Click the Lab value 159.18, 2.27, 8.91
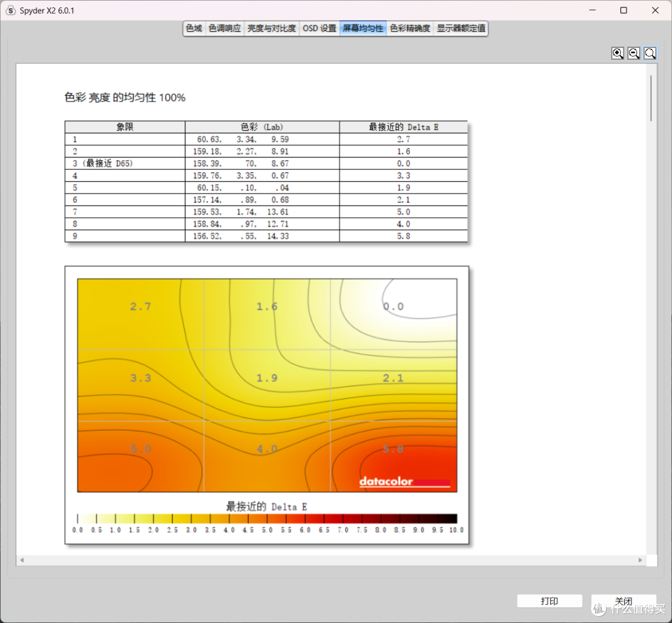Viewport: 672px width, 623px height. click(x=241, y=151)
